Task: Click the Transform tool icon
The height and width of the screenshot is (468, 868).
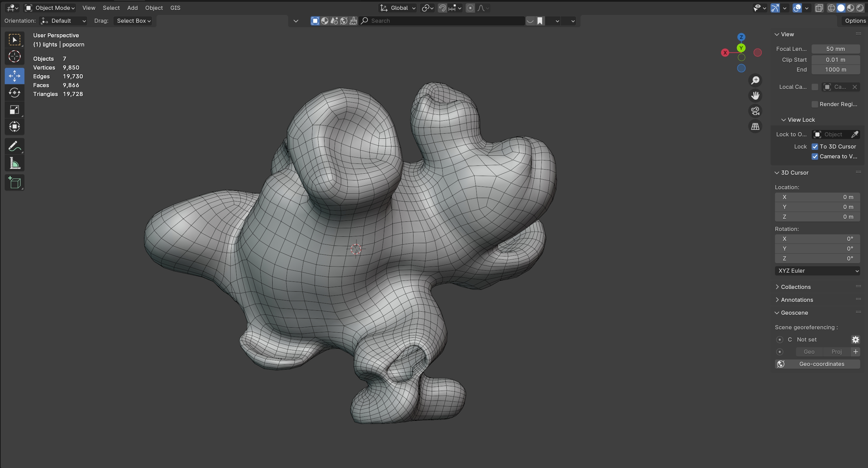Action: (x=14, y=127)
